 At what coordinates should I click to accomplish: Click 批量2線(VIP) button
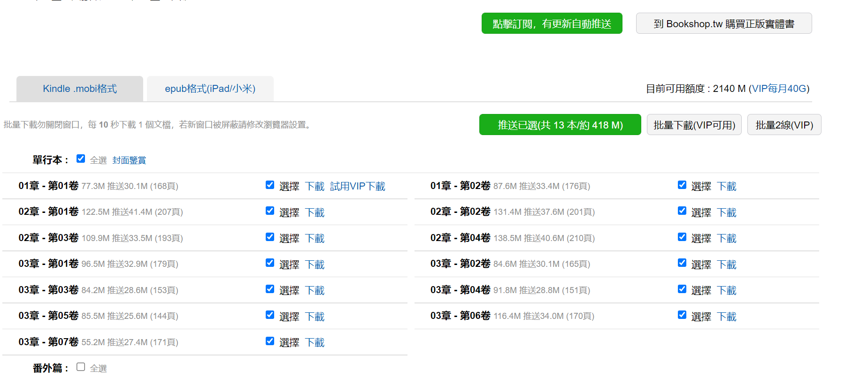[784, 125]
